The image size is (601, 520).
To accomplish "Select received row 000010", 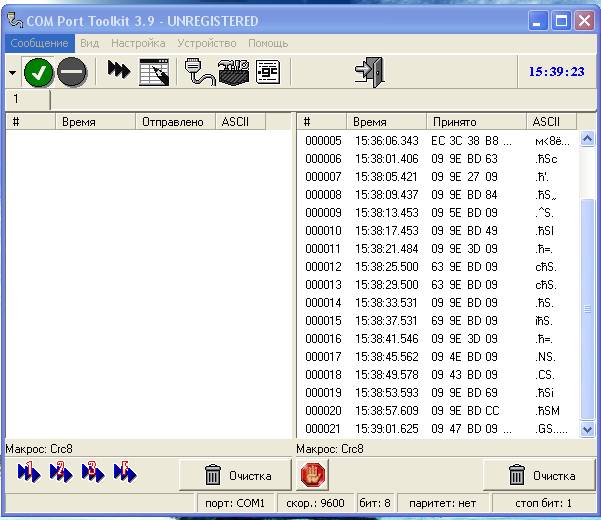I will [437, 231].
